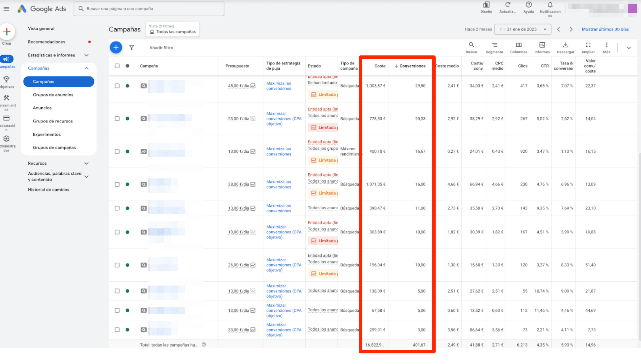
Task: Select Grupos de anuncios in sidebar
Action: pyautogui.click(x=53, y=95)
